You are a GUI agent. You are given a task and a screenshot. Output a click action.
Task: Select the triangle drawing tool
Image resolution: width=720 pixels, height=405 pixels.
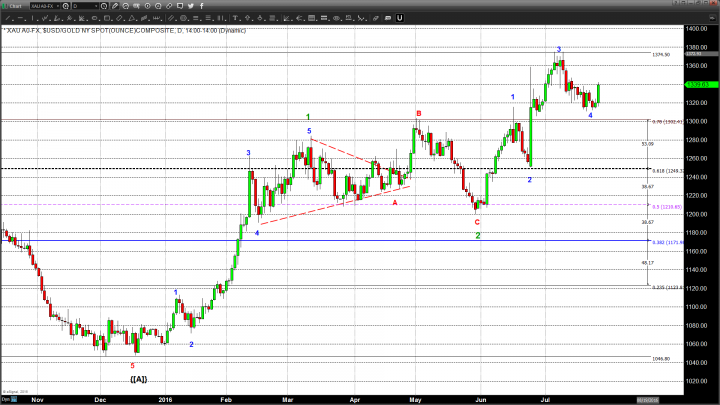pos(132,18)
